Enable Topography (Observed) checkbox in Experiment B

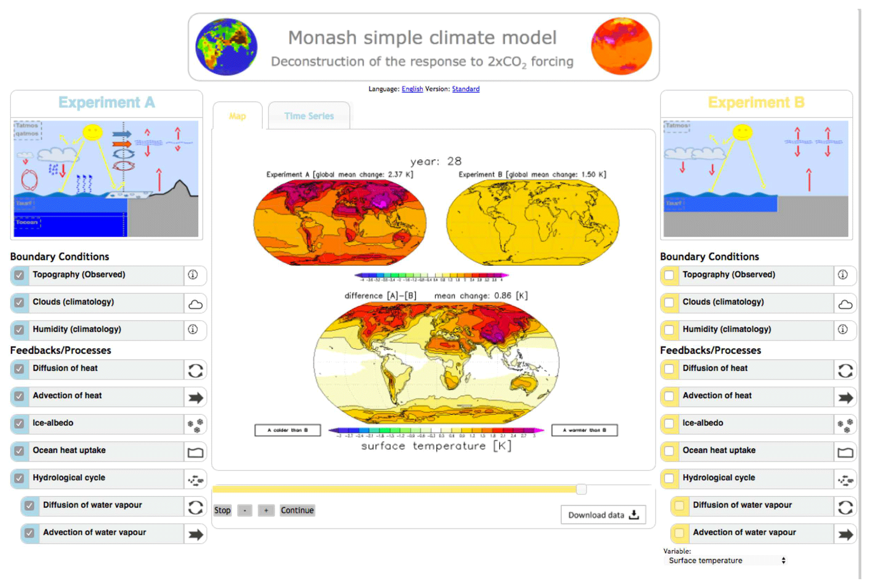click(669, 275)
